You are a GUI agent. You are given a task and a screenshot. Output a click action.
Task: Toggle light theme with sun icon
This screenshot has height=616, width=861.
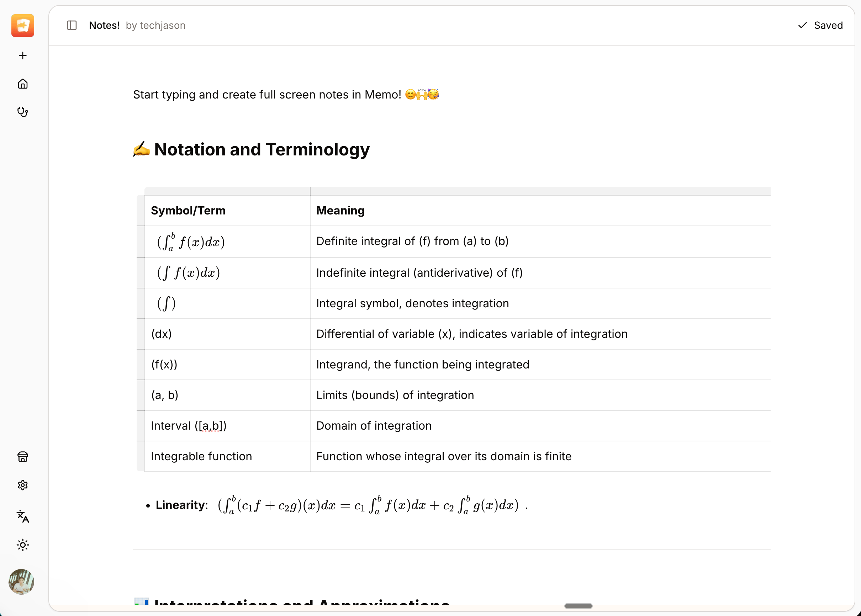(x=23, y=545)
